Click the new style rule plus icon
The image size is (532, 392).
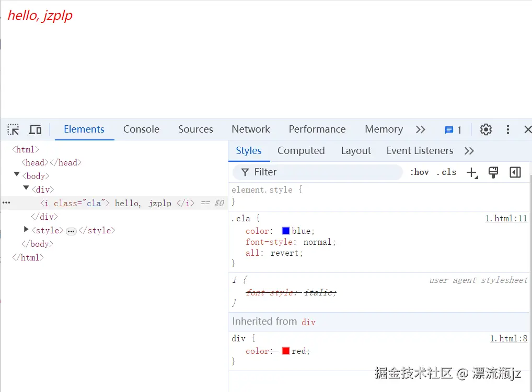[472, 172]
